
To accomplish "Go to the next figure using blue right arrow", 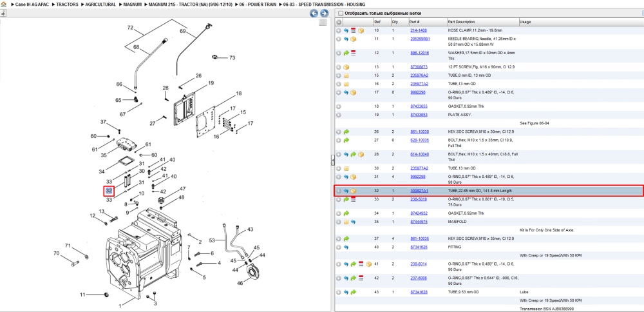I will tap(324, 14).
